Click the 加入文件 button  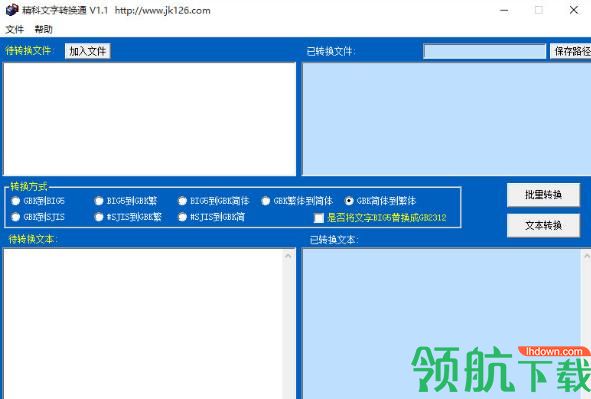pyautogui.click(x=87, y=51)
